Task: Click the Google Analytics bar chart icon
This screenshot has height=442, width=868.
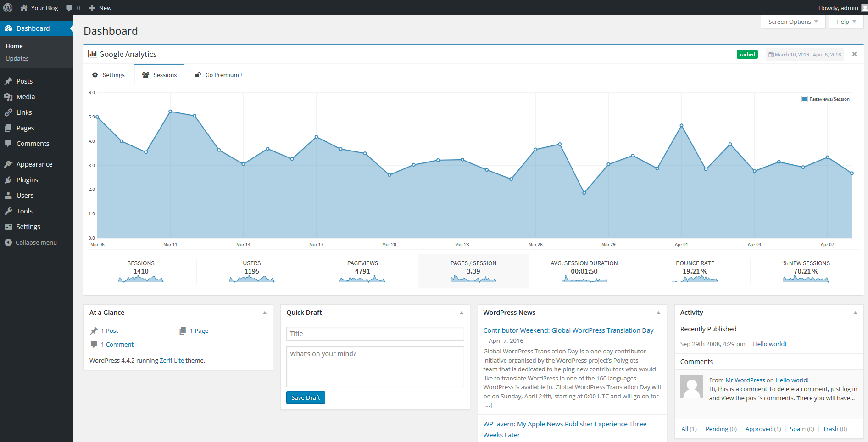Action: click(x=92, y=54)
